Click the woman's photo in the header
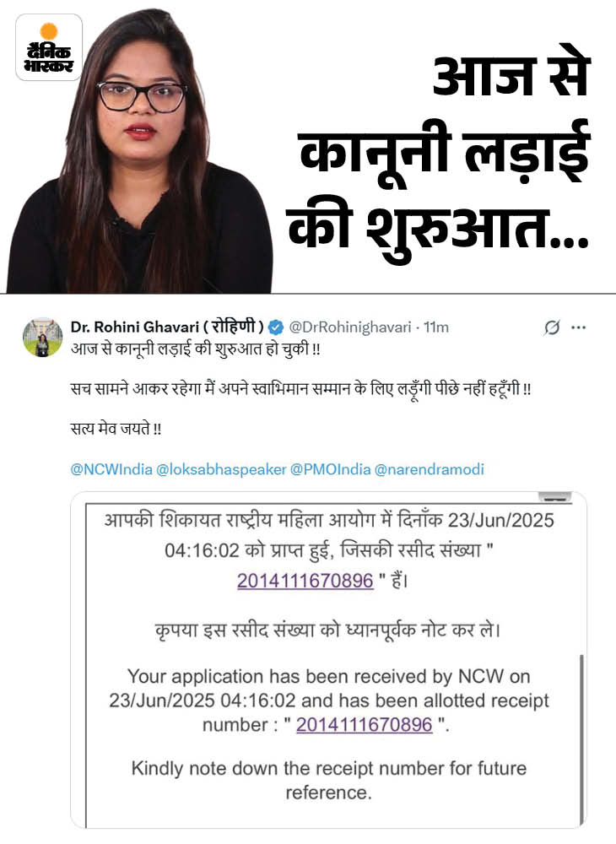Image resolution: width=616 pixels, height=844 pixels. (x=138, y=151)
